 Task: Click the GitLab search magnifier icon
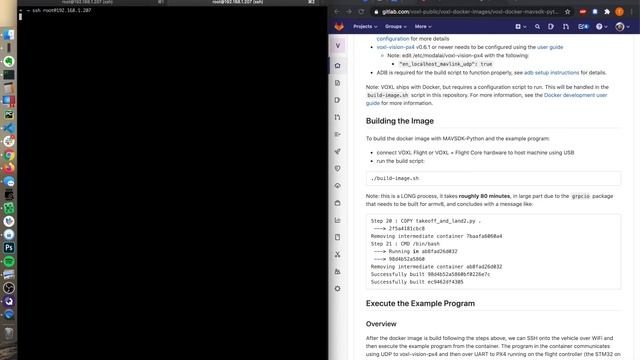[x=537, y=27]
